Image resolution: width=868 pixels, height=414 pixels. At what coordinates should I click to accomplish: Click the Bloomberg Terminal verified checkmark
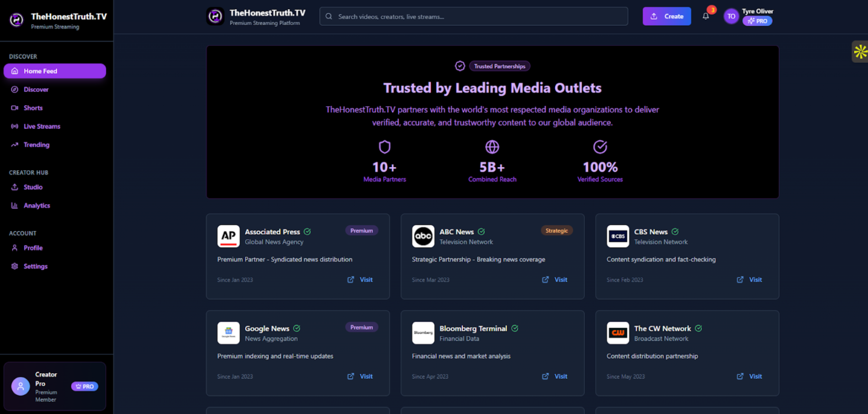(515, 328)
